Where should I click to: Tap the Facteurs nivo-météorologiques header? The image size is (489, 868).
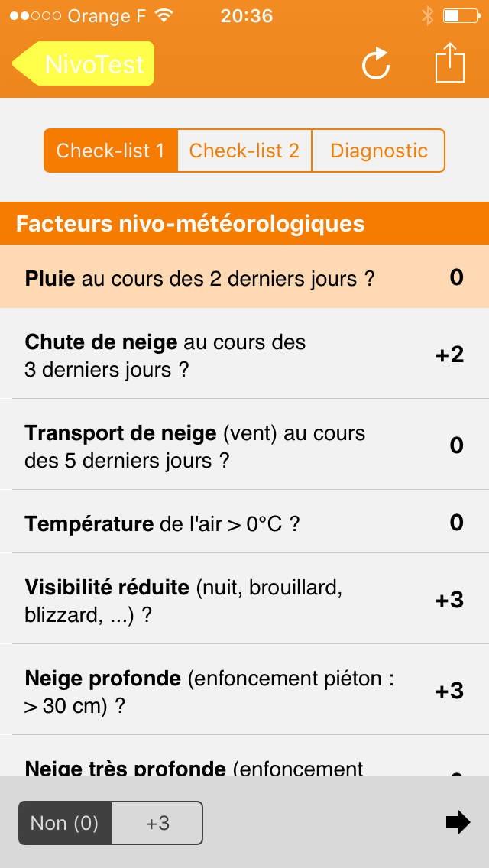pyautogui.click(x=244, y=224)
